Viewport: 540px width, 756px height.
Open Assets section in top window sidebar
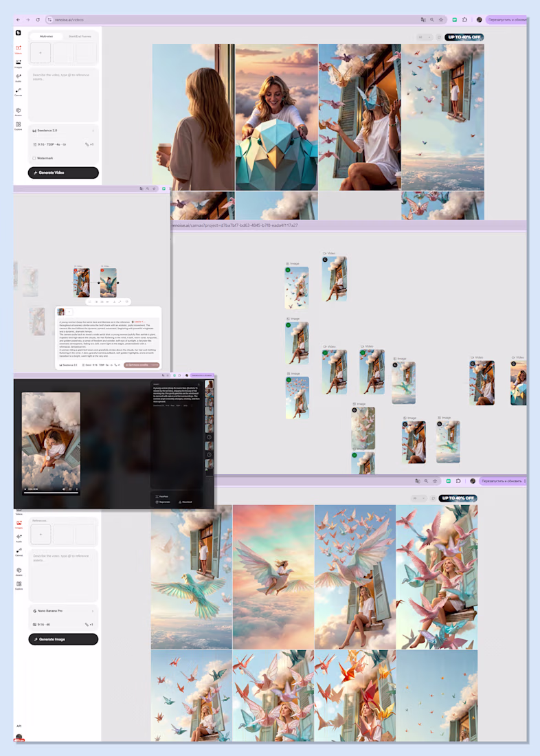point(19,111)
